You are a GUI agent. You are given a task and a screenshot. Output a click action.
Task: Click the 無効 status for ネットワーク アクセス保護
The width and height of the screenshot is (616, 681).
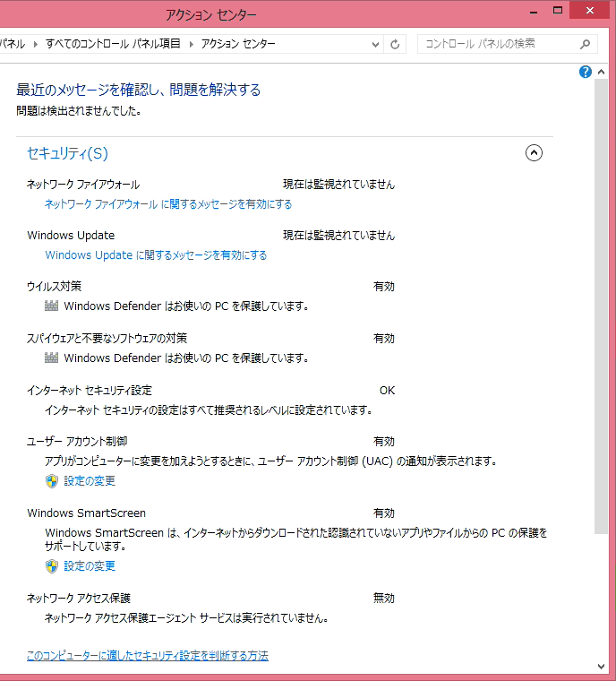click(x=384, y=598)
